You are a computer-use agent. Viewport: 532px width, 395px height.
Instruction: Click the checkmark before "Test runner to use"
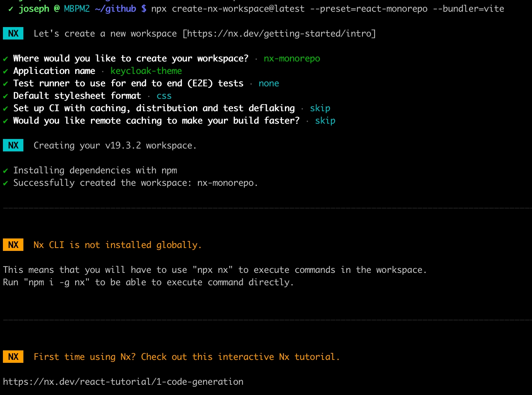[5, 84]
